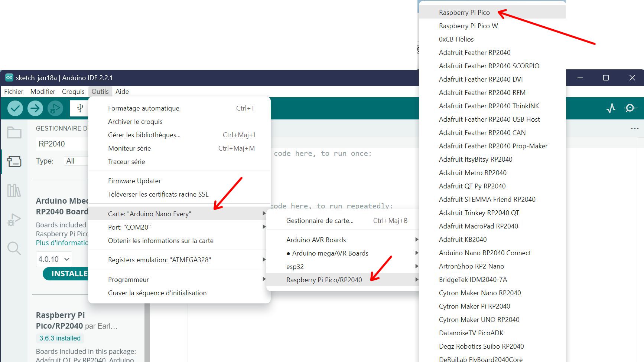The height and width of the screenshot is (362, 644).
Task: Choose the 0xCB Helios board
Action: pos(492,39)
